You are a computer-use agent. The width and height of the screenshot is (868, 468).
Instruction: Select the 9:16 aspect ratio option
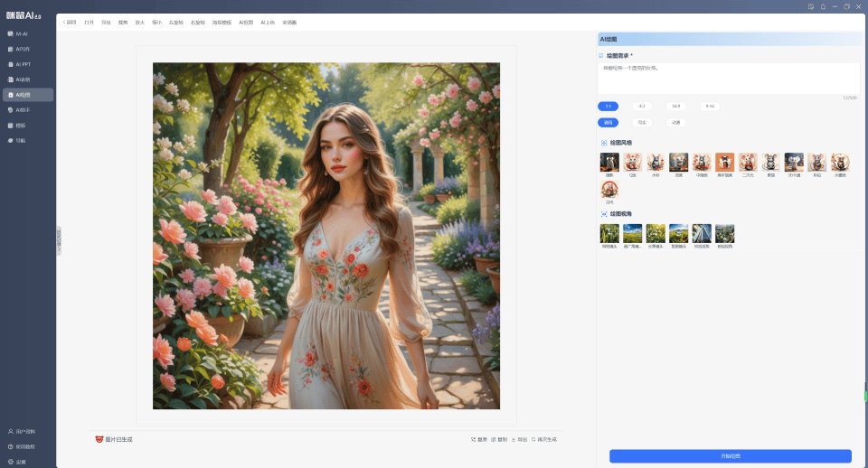[x=710, y=106]
